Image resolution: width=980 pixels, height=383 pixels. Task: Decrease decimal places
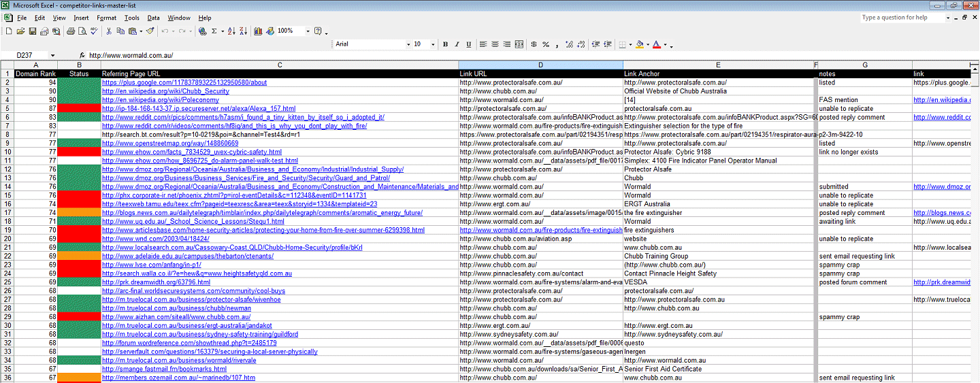pyautogui.click(x=581, y=44)
